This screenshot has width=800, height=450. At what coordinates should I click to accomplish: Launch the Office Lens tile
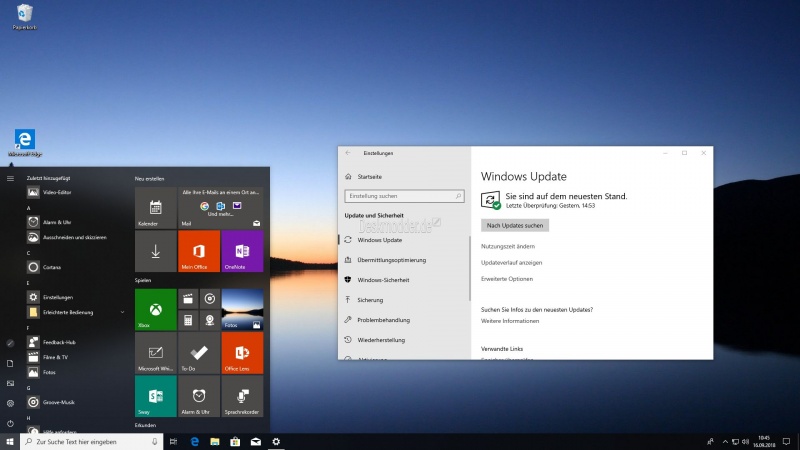click(x=242, y=353)
